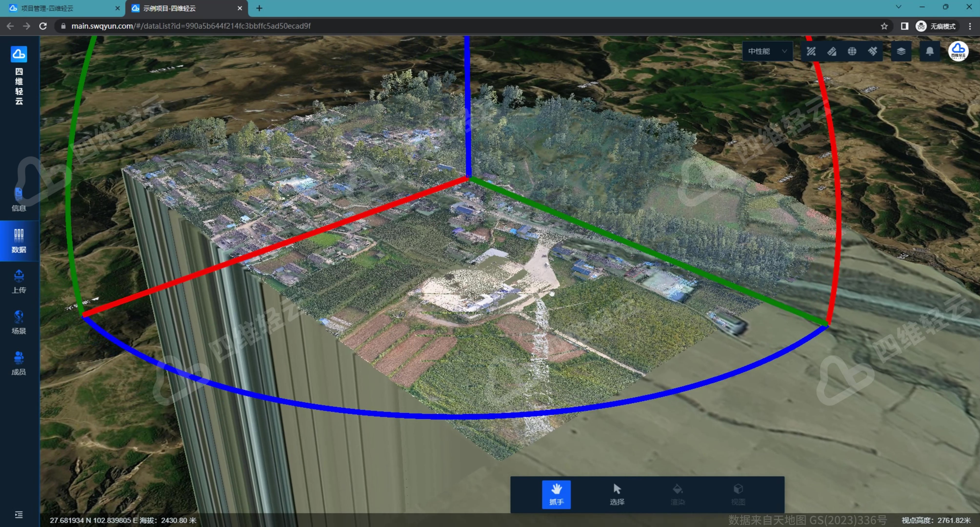The height and width of the screenshot is (527, 980).
Task: Collapse the sidebar with the bottom menu icon
Action: pos(19,515)
